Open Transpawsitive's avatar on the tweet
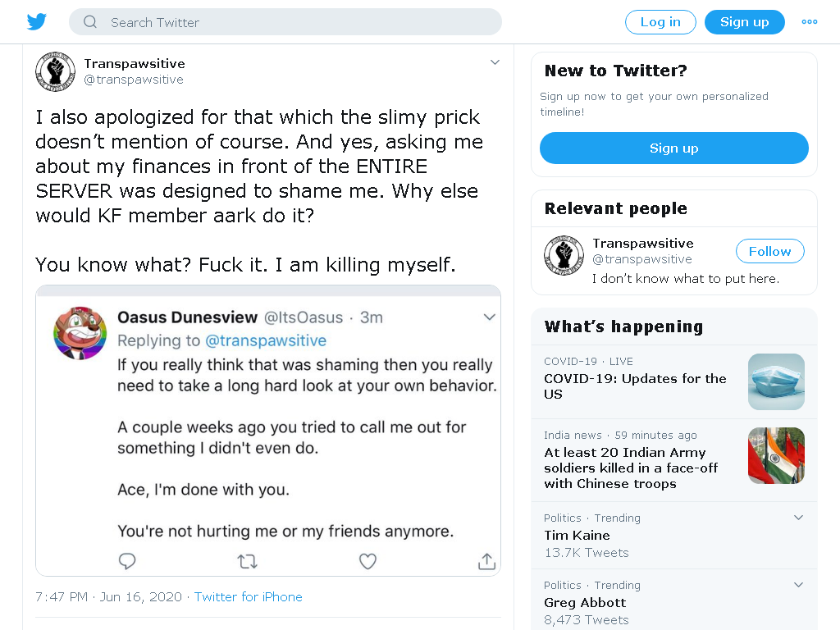 pyautogui.click(x=55, y=71)
